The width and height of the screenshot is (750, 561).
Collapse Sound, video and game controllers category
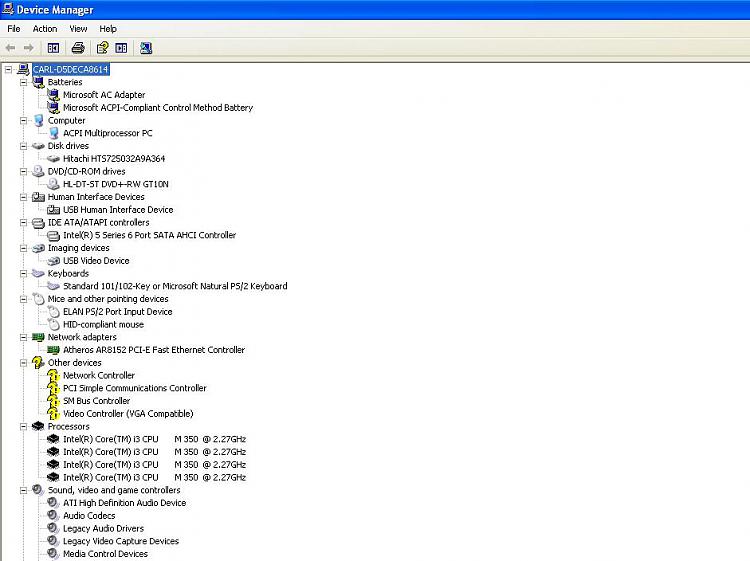coord(23,490)
